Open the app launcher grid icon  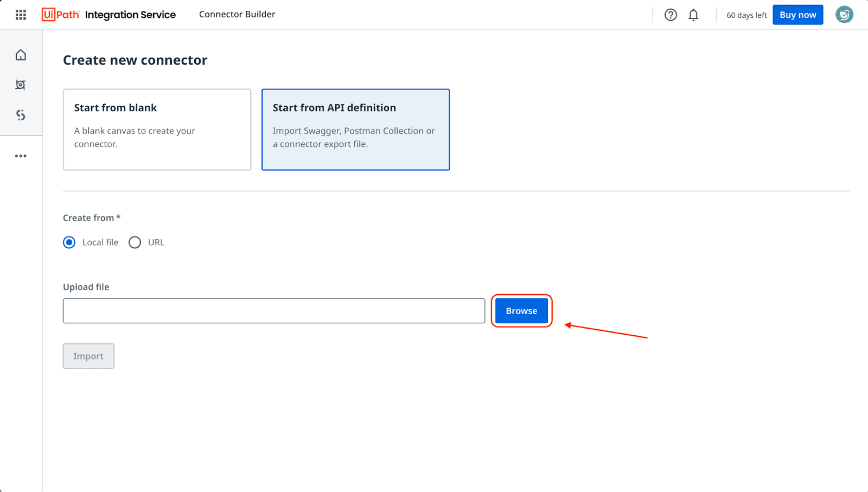pyautogui.click(x=21, y=15)
